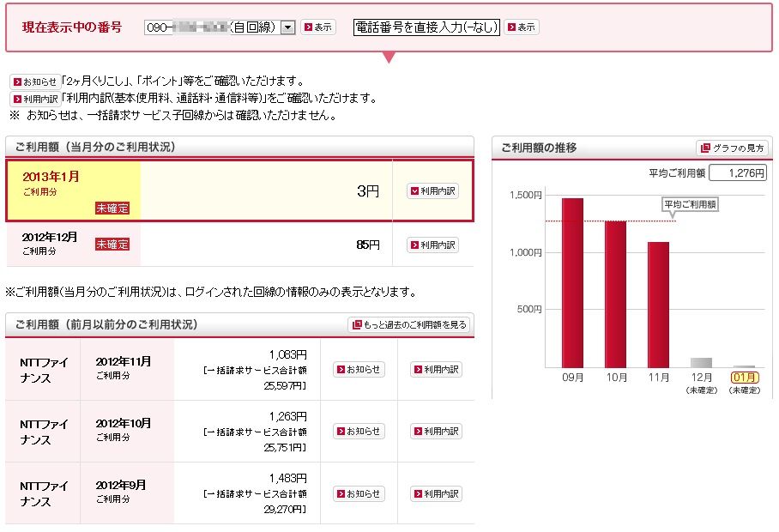Open グラフの見方 graph help
This screenshot has height=532, width=779.
(x=731, y=148)
